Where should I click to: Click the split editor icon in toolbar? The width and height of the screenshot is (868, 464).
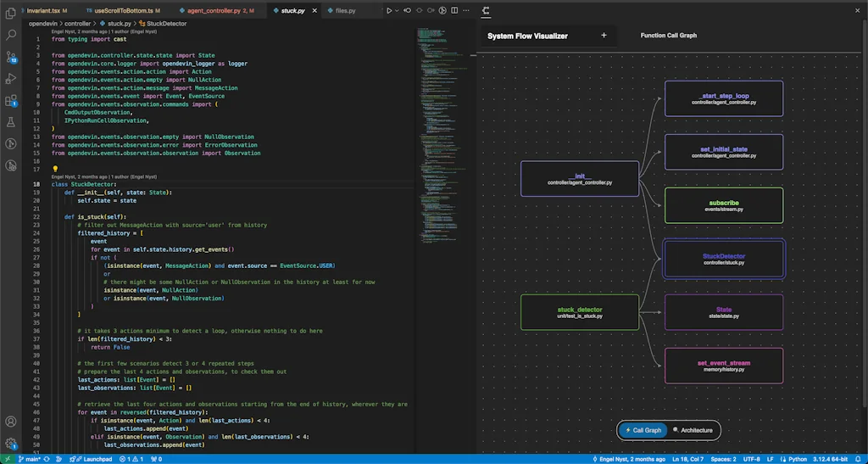point(454,10)
